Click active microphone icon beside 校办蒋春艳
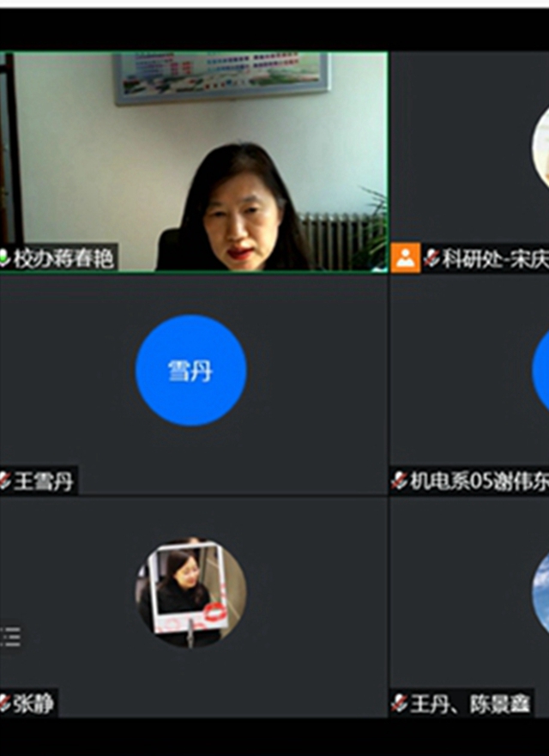This screenshot has width=549, height=756. click(4, 257)
